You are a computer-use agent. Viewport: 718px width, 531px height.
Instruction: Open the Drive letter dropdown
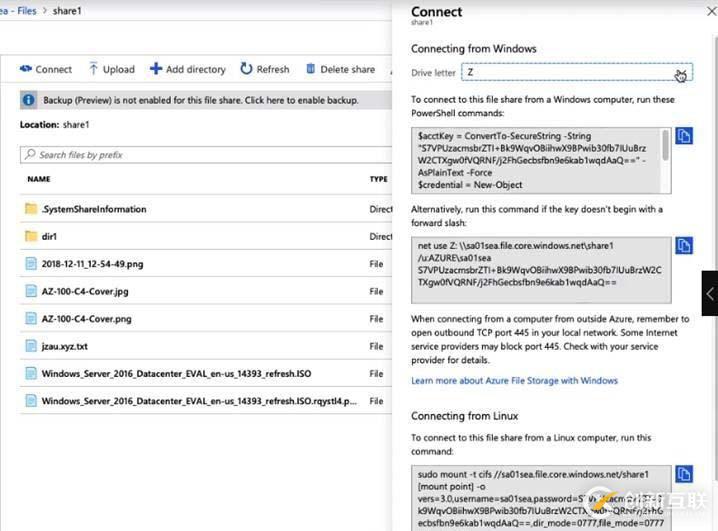[x=578, y=73]
